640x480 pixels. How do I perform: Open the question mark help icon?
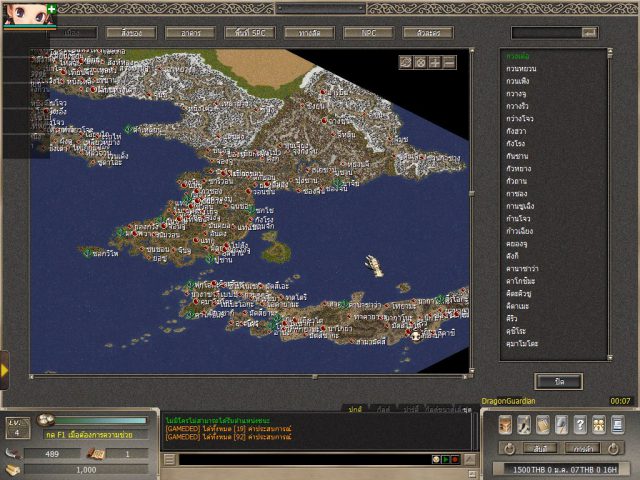[x=580, y=424]
